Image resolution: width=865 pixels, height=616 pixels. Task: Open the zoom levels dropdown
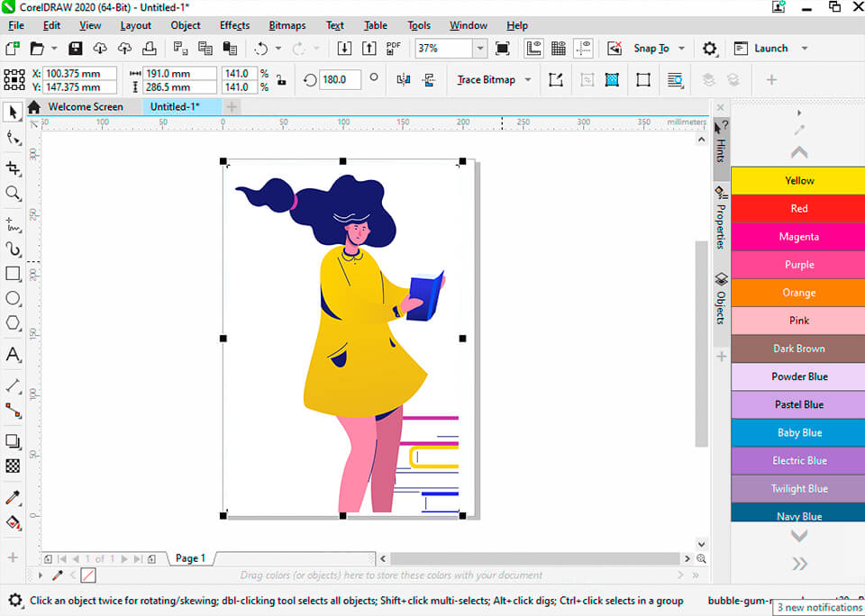479,49
